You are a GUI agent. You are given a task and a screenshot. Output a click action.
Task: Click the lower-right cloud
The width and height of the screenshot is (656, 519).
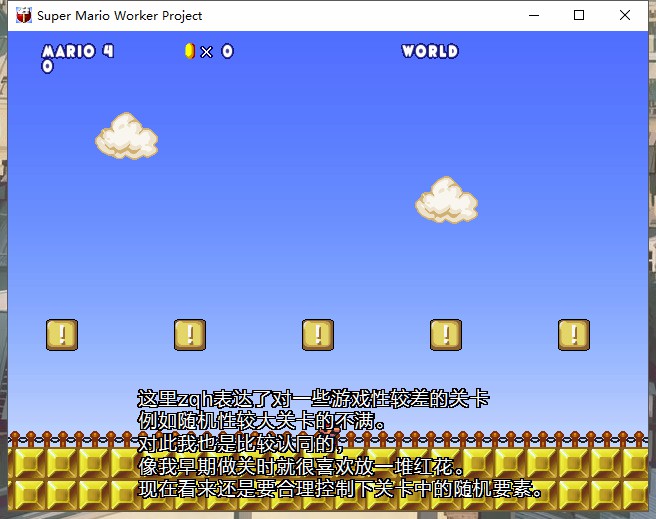coord(447,200)
